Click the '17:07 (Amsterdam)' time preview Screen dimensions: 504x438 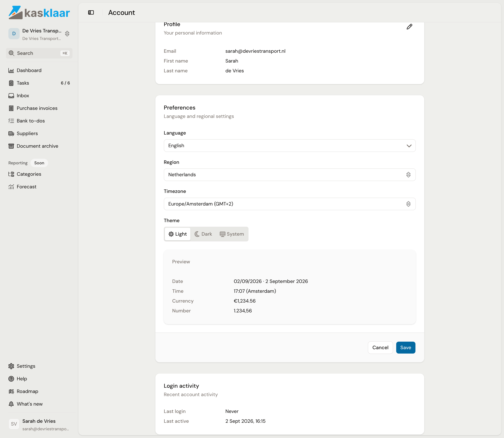click(x=255, y=291)
